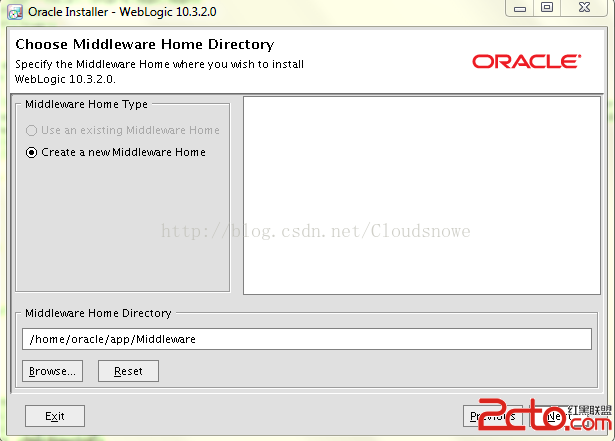Click 'Specify the Middleware Home' description text
Screen dimensions: 615x441
pyautogui.click(x=159, y=71)
